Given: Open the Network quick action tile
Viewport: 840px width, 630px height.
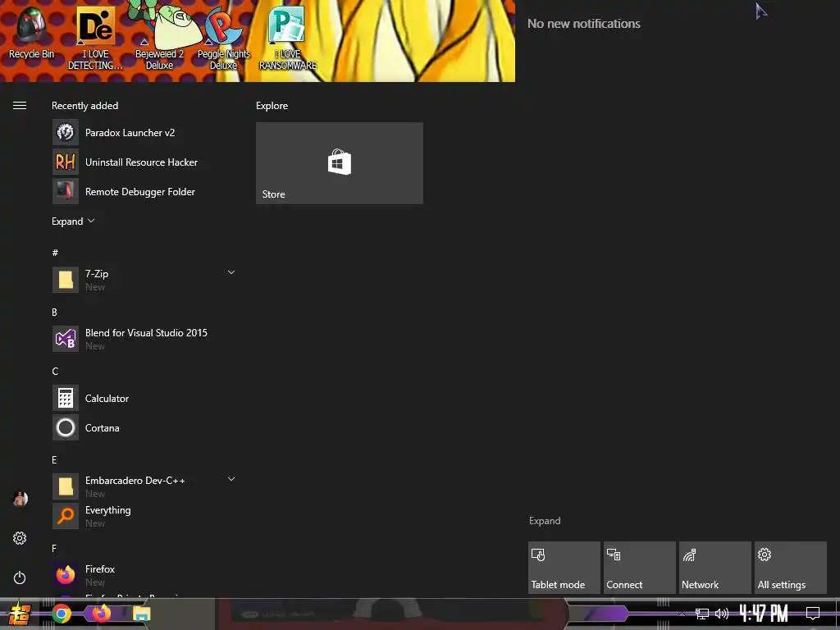Looking at the screenshot, I should pyautogui.click(x=715, y=568).
